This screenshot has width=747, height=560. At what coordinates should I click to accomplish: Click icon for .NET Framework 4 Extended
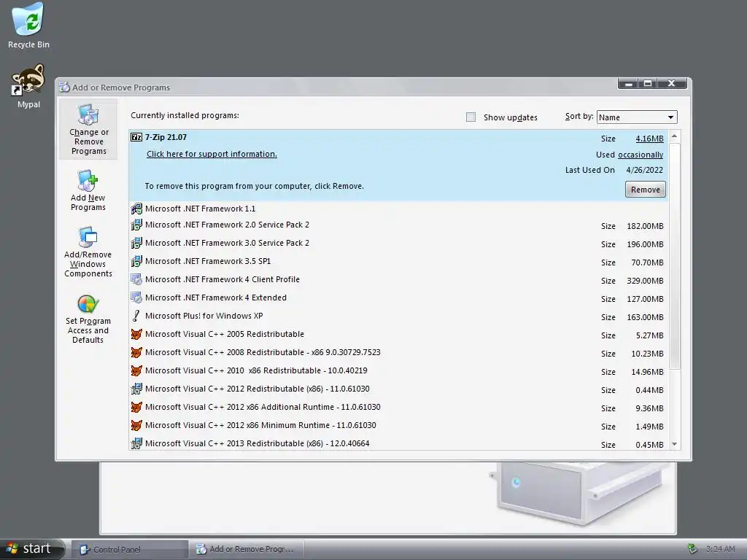[136, 297]
